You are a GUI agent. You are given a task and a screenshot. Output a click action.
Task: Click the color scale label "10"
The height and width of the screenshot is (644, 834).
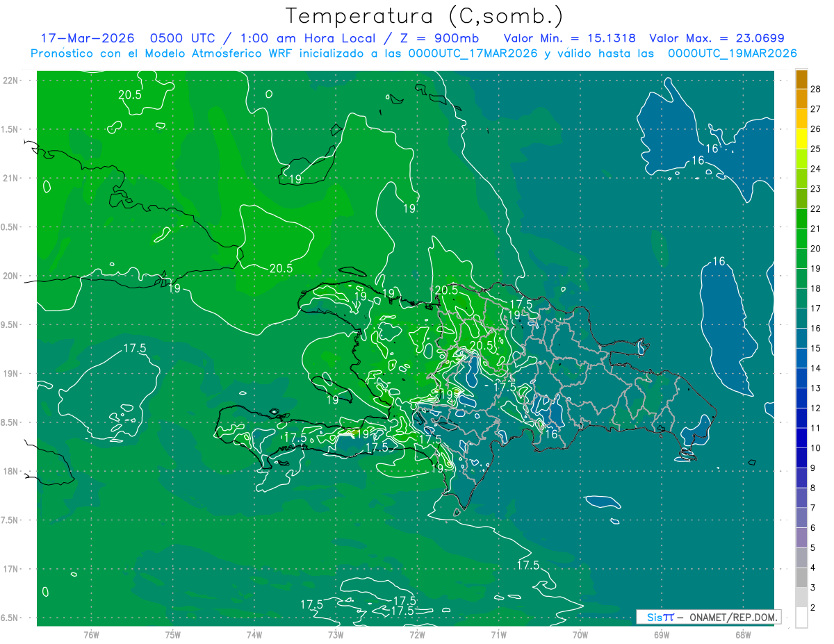click(x=817, y=448)
